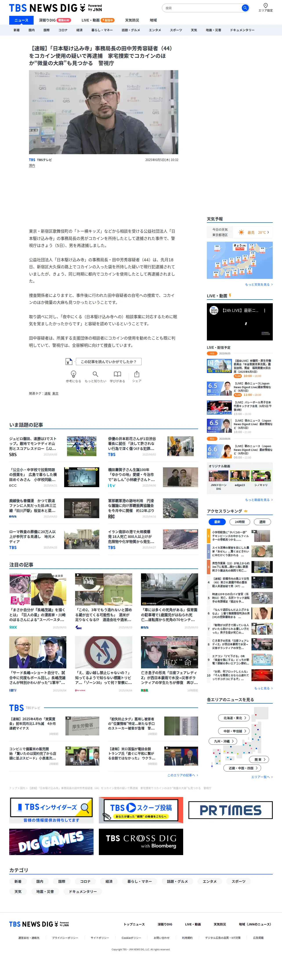Image resolution: width=282 pixels, height=980 pixels.
Task: Select the 近畿・中国・四国 area button
Action: click(242, 768)
